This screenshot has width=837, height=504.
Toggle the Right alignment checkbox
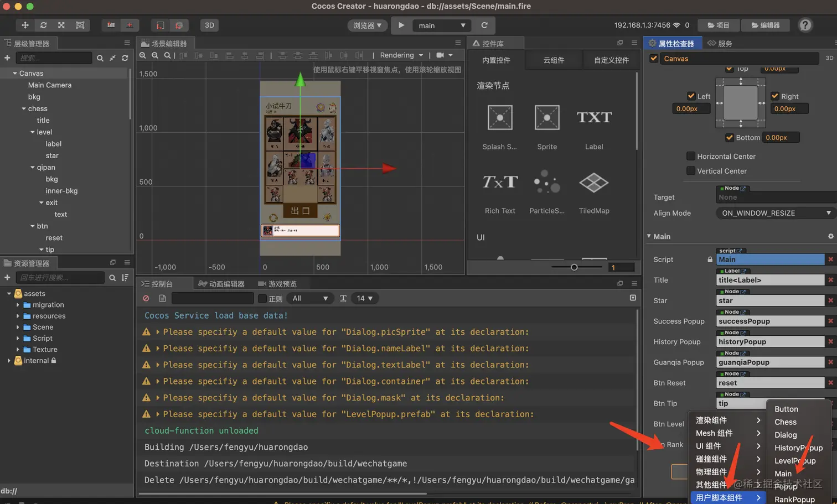point(775,96)
